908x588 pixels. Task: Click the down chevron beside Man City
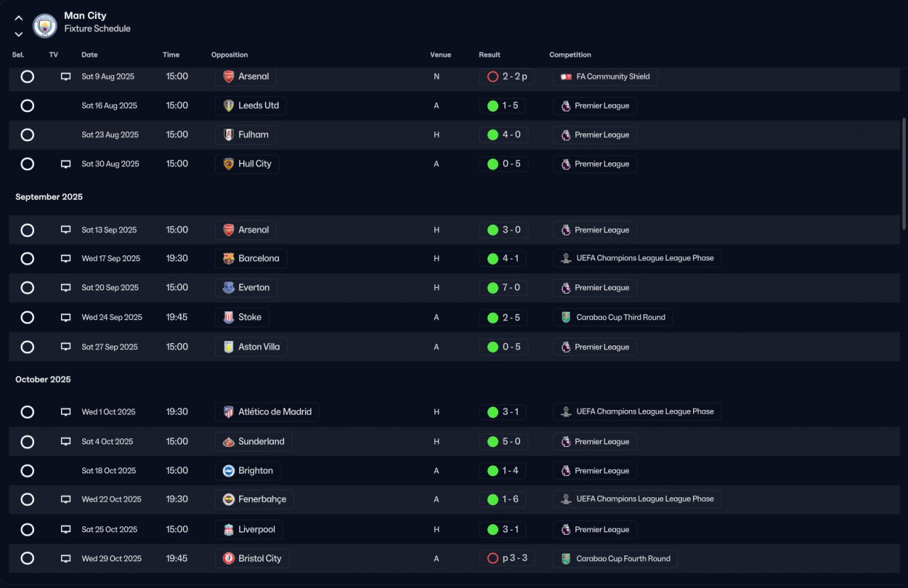[18, 34]
